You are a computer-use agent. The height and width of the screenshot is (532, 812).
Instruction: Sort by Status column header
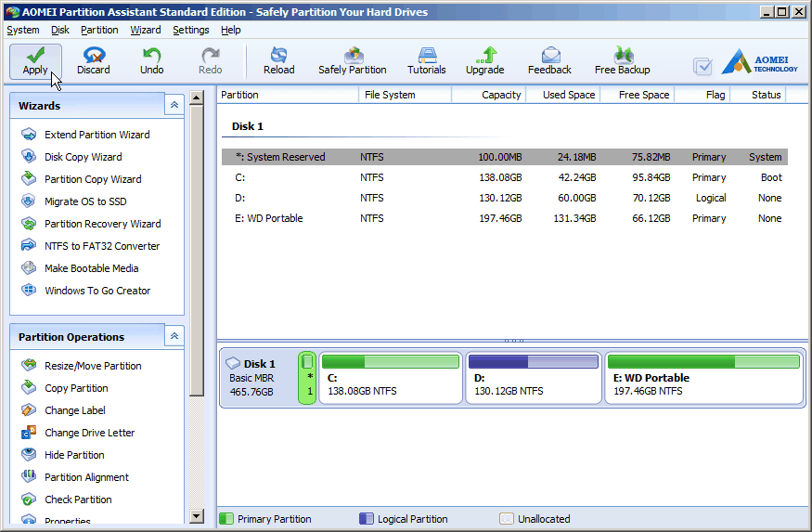click(x=759, y=95)
